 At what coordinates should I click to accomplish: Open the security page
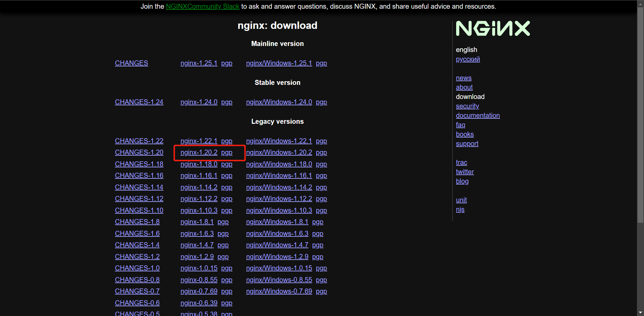click(x=467, y=106)
